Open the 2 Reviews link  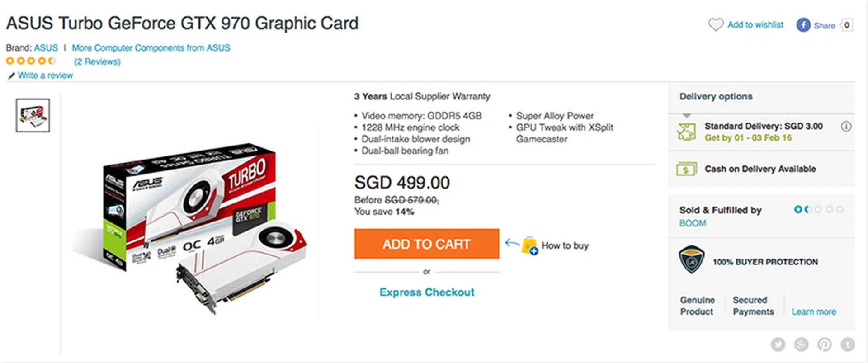click(98, 61)
